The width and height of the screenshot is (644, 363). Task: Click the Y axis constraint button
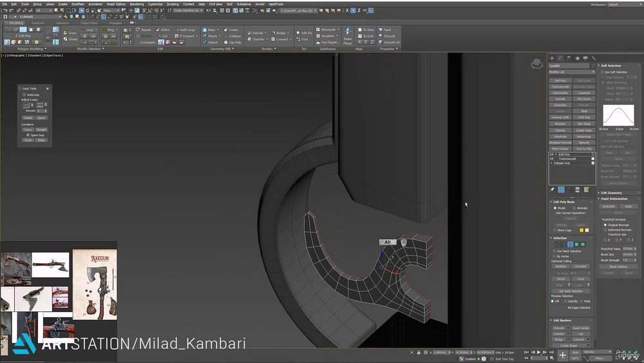coord(353,10)
